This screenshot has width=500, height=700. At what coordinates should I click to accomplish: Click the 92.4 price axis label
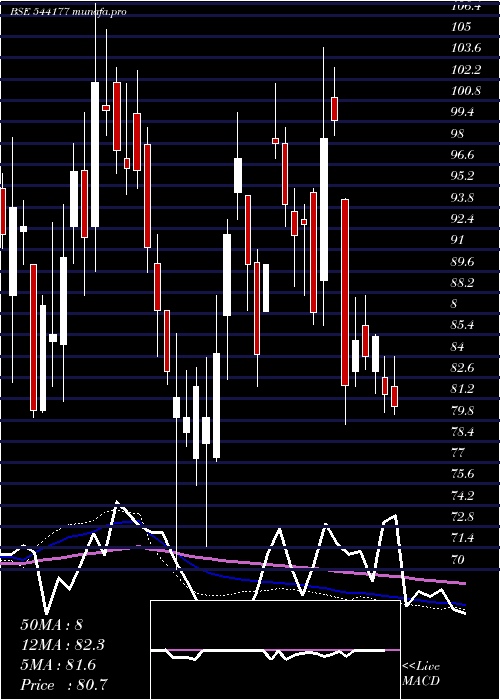[462, 219]
